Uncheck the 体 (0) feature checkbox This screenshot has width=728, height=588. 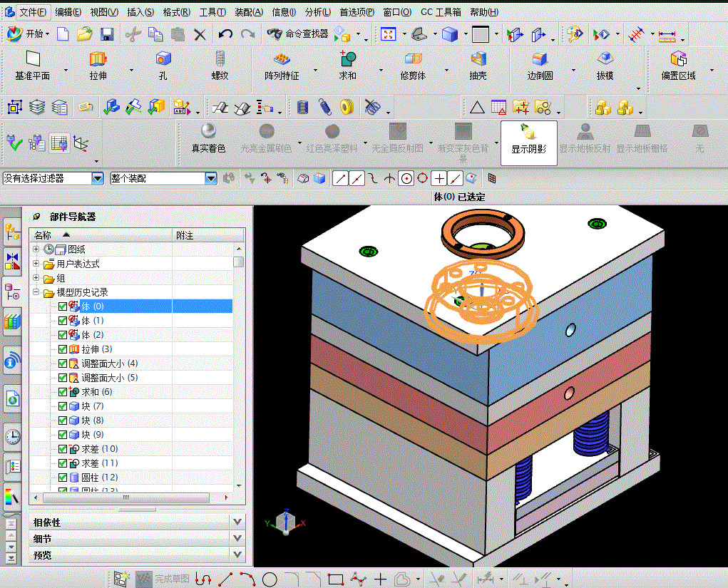pyautogui.click(x=63, y=306)
